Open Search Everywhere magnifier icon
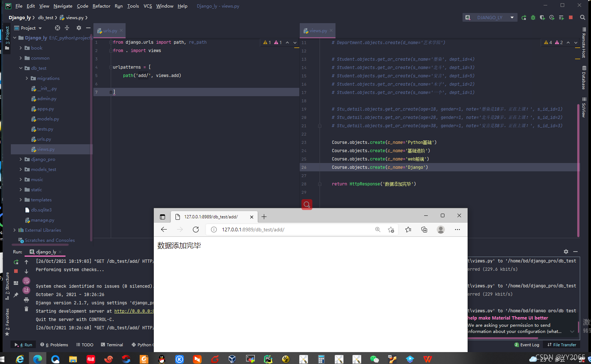Screen dimensions: 591x364 [583, 17]
